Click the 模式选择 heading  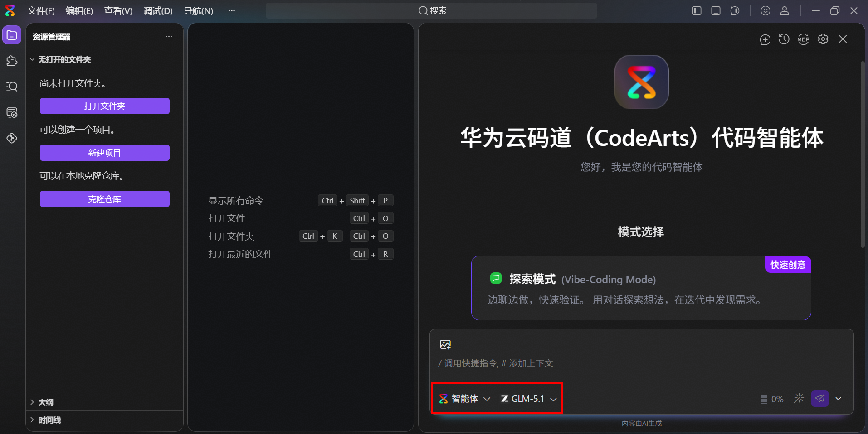coord(641,232)
